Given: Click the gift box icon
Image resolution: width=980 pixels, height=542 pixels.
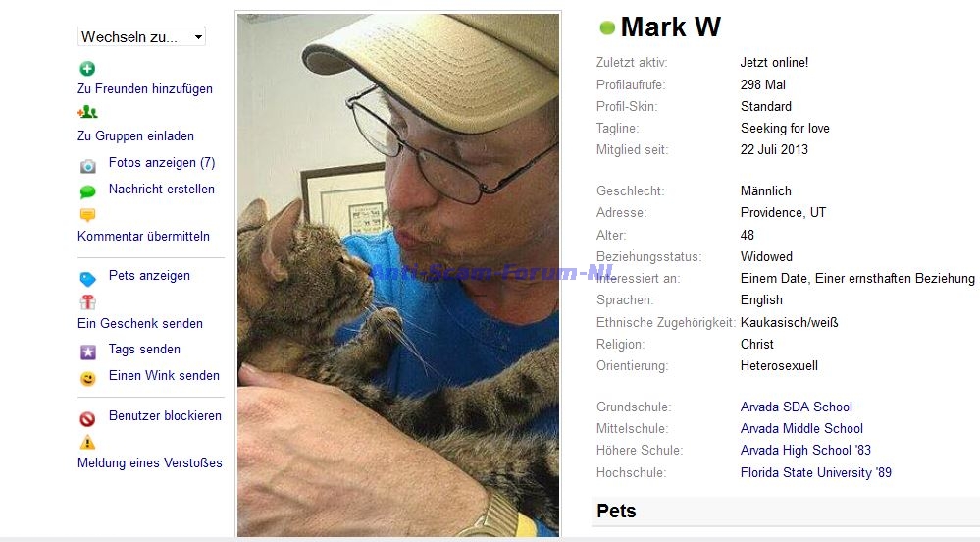Looking at the screenshot, I should tap(88, 302).
